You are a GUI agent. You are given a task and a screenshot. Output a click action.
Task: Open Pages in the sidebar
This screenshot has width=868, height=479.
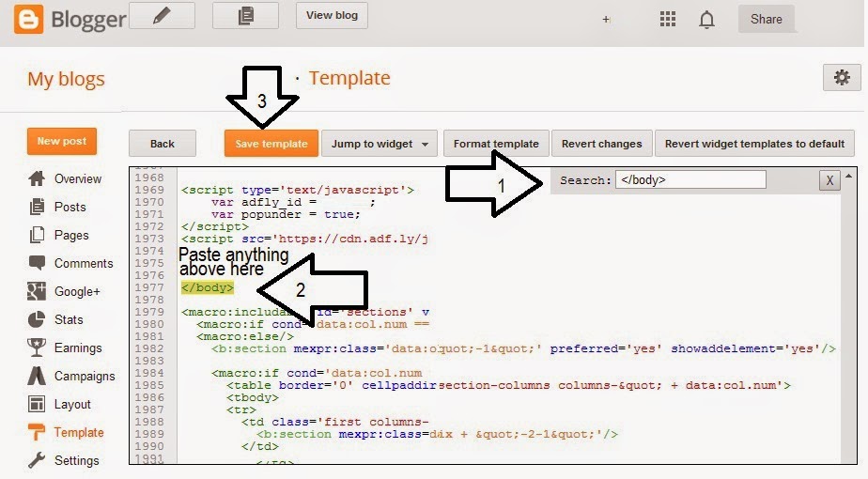tap(71, 236)
